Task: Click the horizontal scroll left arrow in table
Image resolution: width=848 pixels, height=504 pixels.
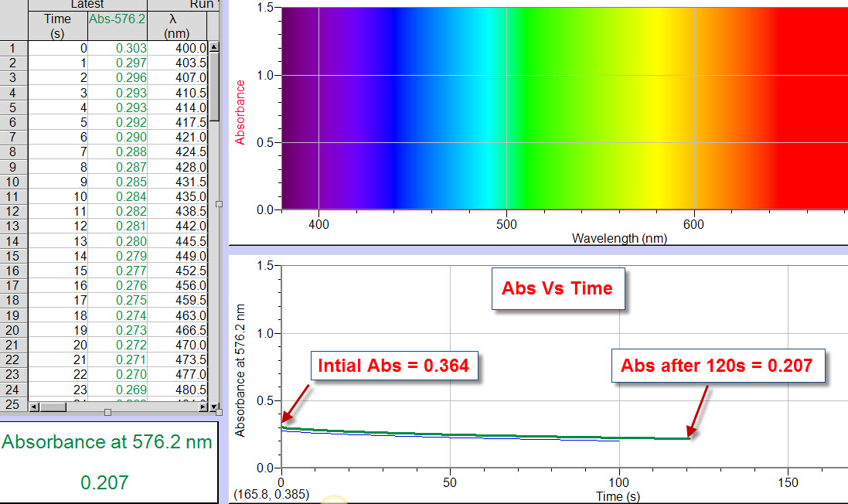Action: [x=34, y=407]
